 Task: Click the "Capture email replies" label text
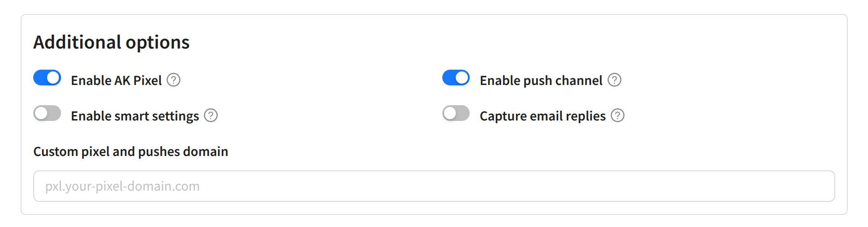pos(542,116)
